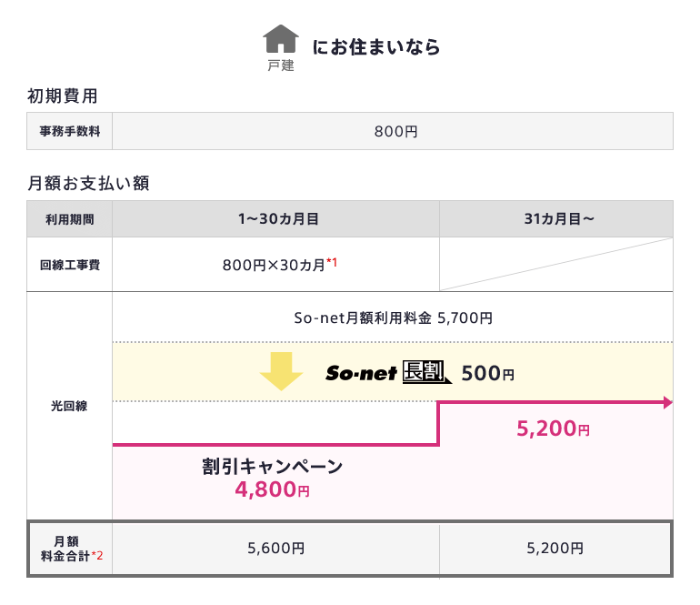Screen dimensions: 700x605
Task: Click the 回線工事費 row label
Action: pos(69,266)
